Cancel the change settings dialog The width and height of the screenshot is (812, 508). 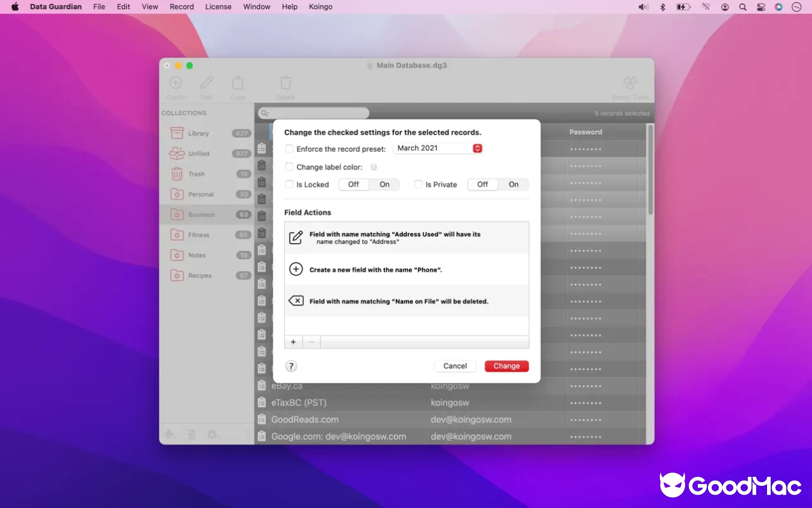455,366
